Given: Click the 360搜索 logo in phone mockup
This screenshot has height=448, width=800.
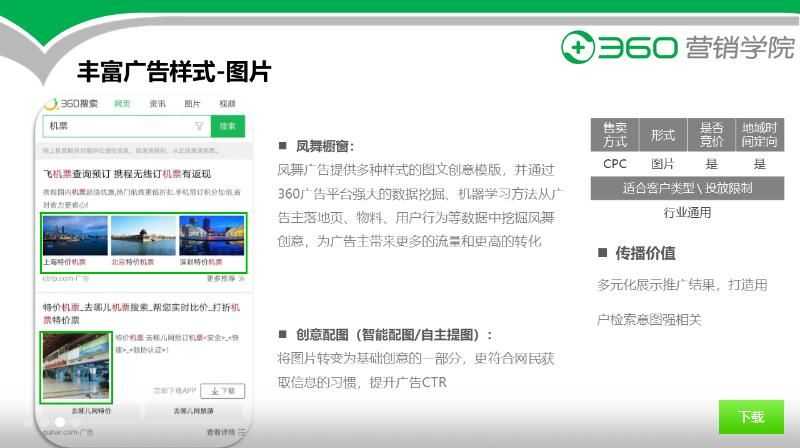Looking at the screenshot, I should [70, 104].
